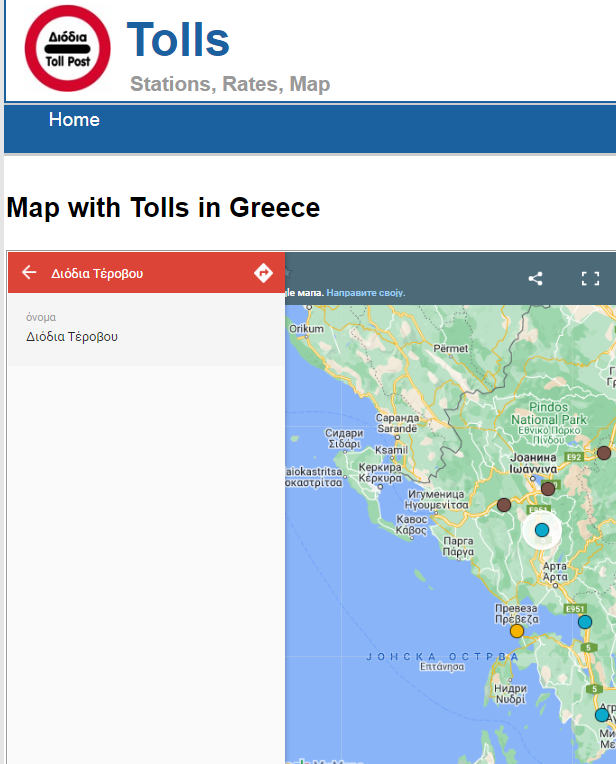Click the brown toll marker below Ιωάννινα
This screenshot has height=764, width=616.
coord(548,489)
